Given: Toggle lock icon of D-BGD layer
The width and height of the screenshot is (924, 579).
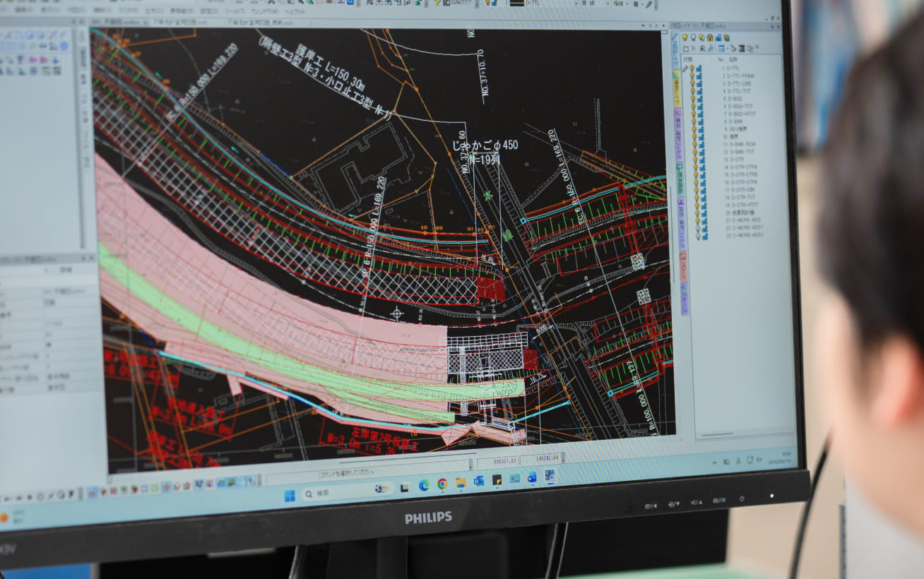Looking at the screenshot, I should 700,99.
